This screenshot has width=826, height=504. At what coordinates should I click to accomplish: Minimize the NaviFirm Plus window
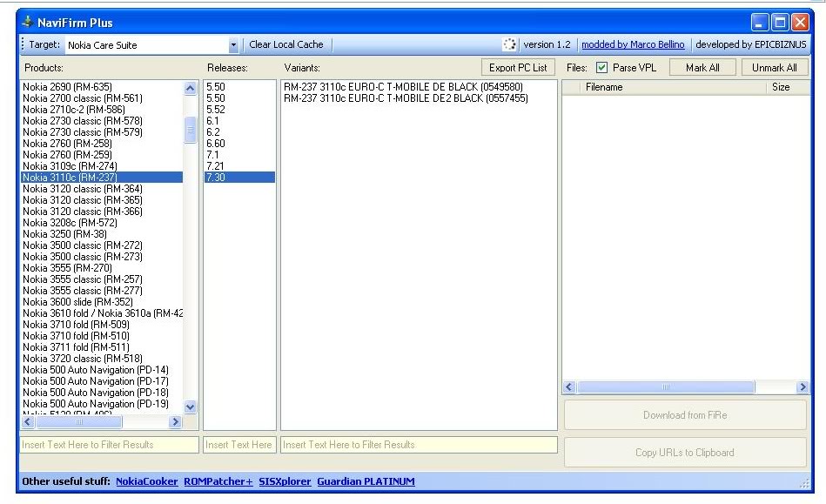click(759, 22)
